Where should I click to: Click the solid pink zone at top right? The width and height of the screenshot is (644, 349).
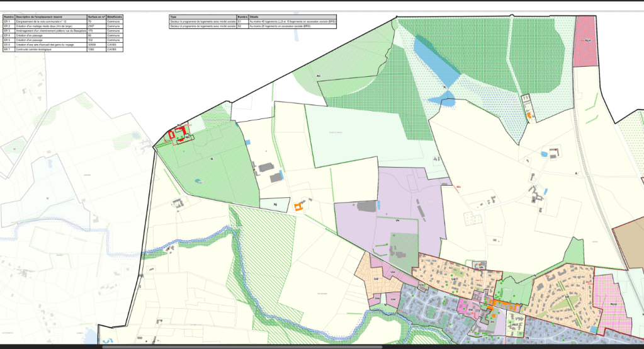(585, 41)
